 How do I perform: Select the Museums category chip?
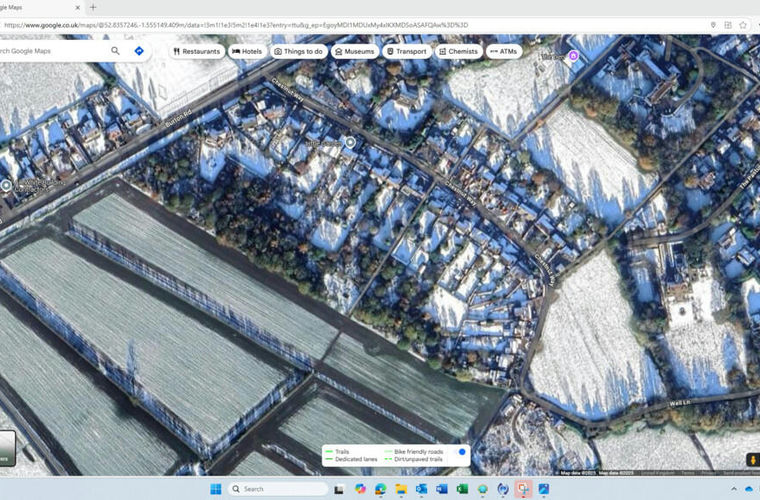[x=354, y=51]
